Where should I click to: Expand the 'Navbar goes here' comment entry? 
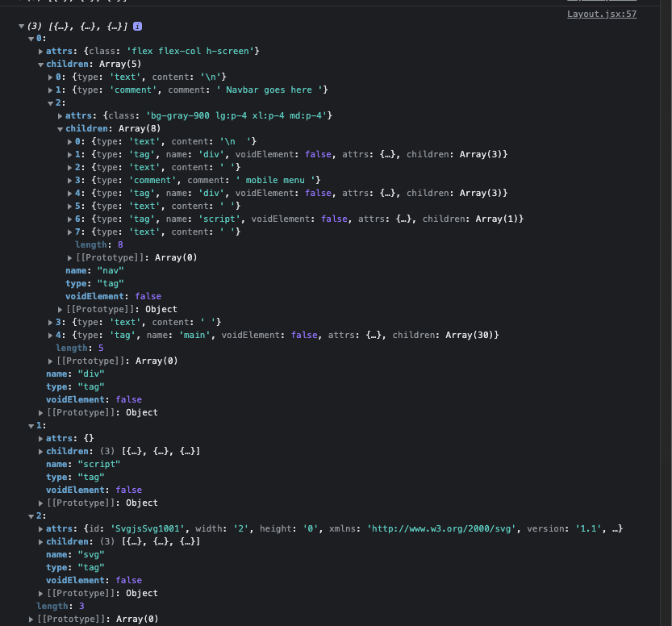click(x=50, y=90)
